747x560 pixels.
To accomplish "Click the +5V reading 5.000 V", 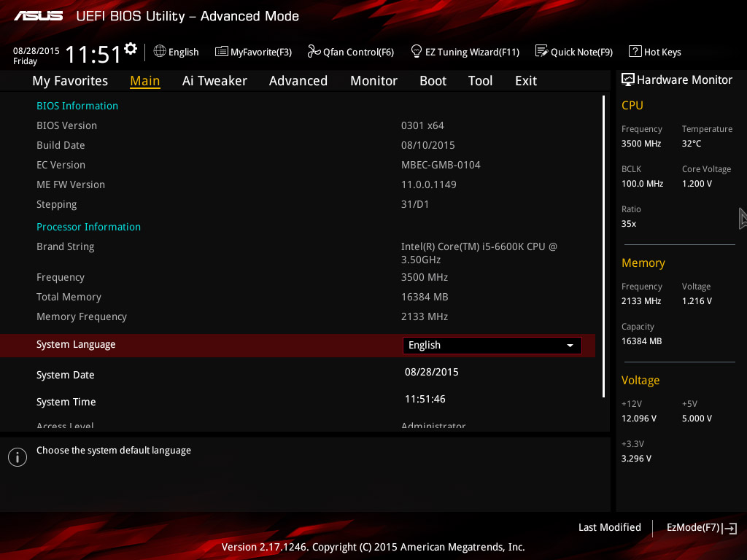I will (x=697, y=419).
